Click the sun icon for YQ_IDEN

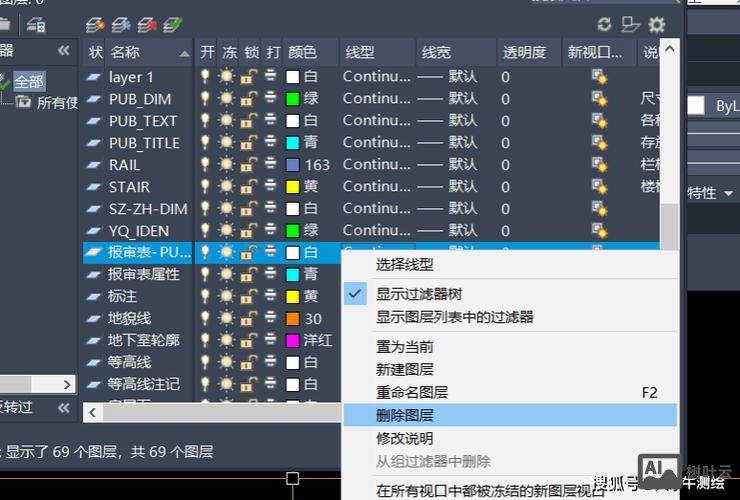coord(227,230)
